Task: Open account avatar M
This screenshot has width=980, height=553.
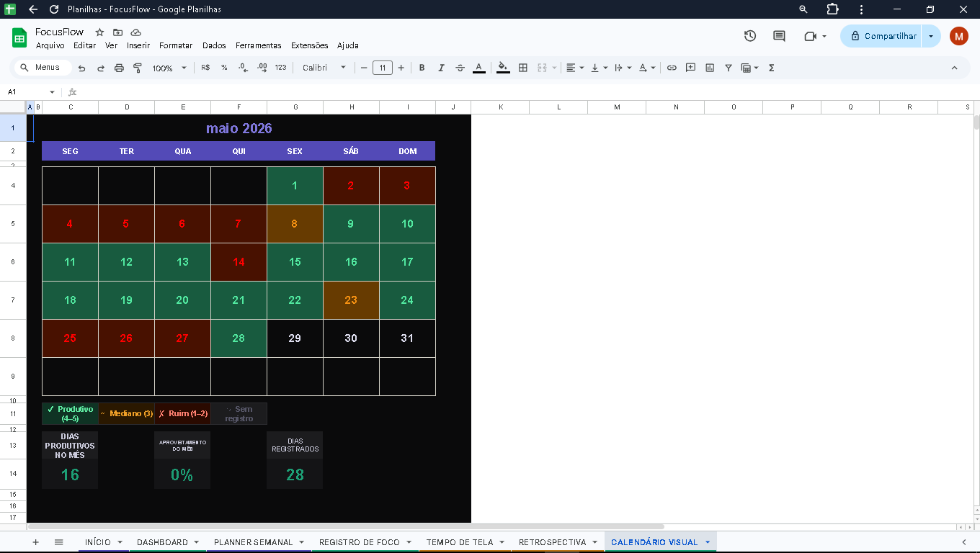Action: 959,36
